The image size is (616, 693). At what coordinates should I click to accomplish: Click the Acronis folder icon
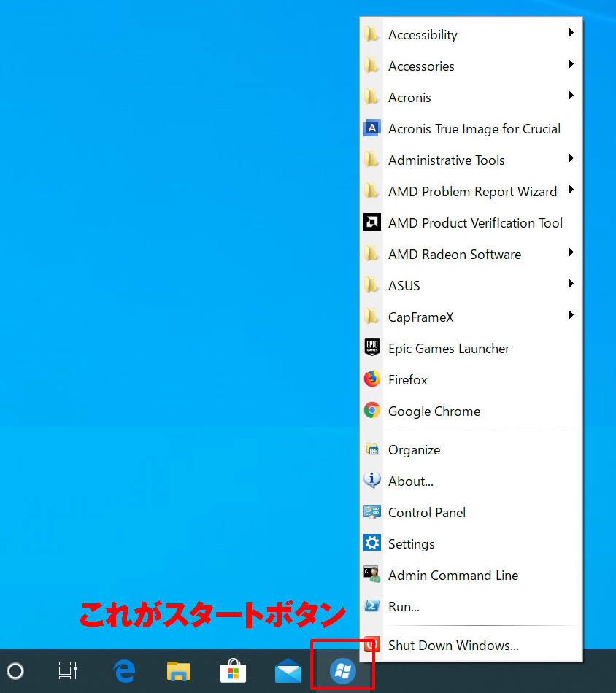coord(371,97)
